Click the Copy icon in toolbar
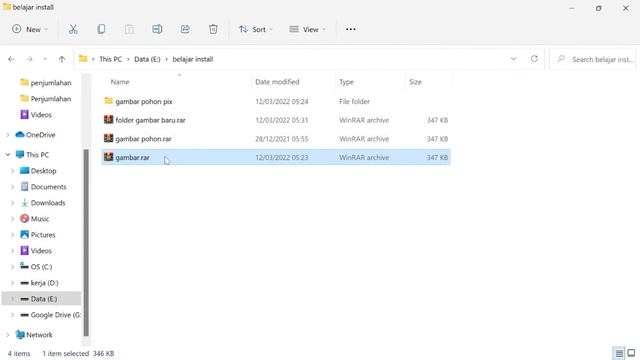The height and width of the screenshot is (360, 640). [x=101, y=29]
